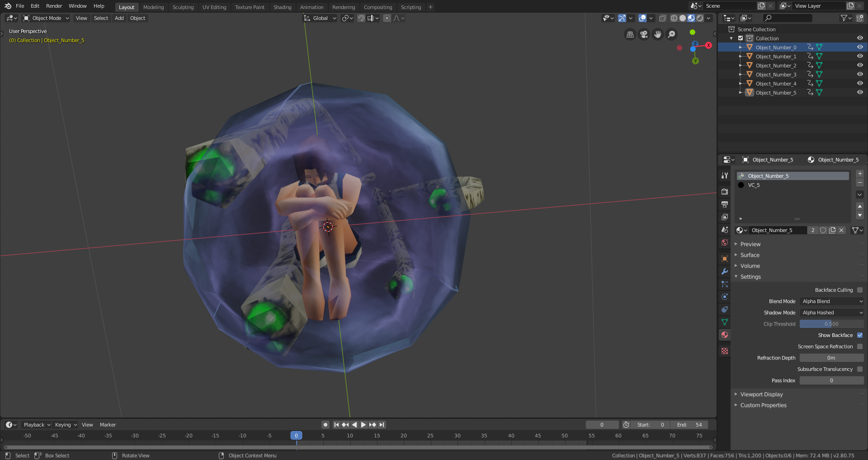
Task: Open the Output properties tab
Action: click(725, 204)
